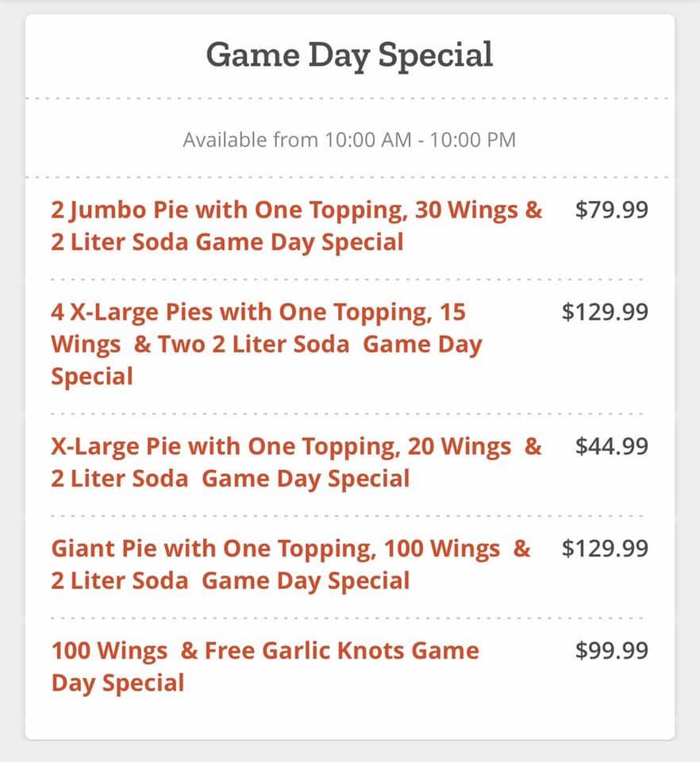The image size is (700, 762).
Task: Click the $99.99 price
Action: click(x=611, y=651)
